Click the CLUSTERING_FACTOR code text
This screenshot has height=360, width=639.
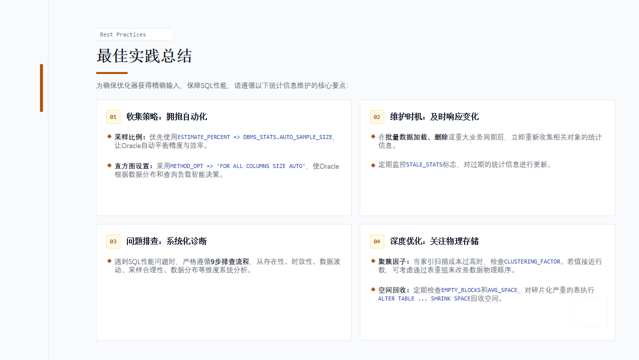tap(532, 261)
